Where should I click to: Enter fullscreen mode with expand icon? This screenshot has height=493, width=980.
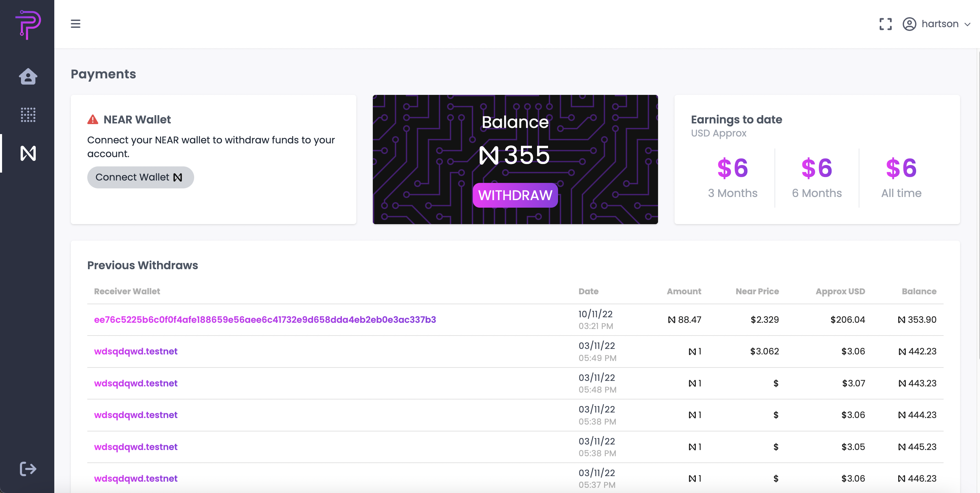click(885, 24)
